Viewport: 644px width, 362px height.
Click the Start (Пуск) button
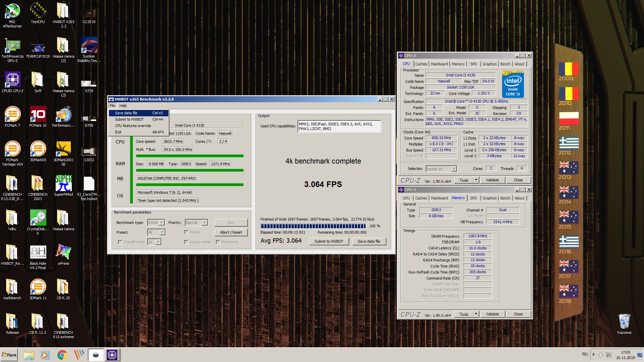(9, 355)
